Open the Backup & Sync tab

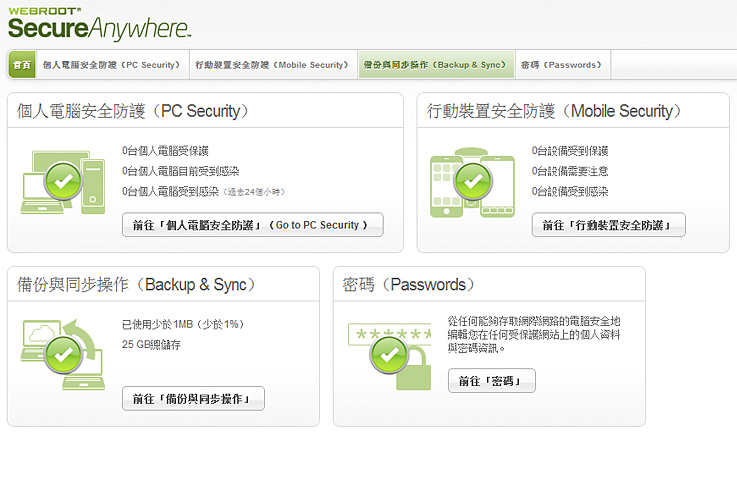click(436, 64)
